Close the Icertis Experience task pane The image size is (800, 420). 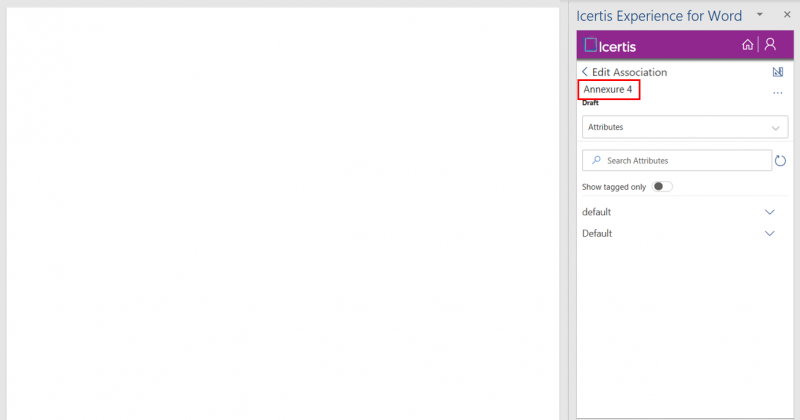[786, 14]
